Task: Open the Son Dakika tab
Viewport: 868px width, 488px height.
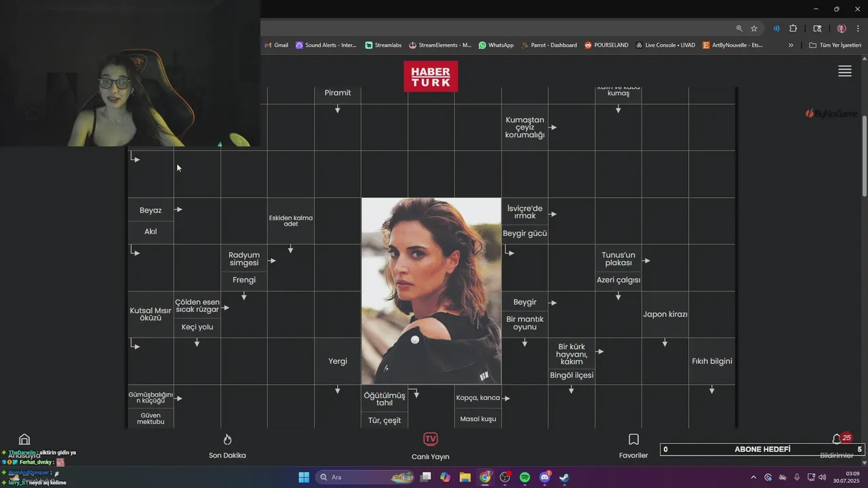Action: coord(227,447)
